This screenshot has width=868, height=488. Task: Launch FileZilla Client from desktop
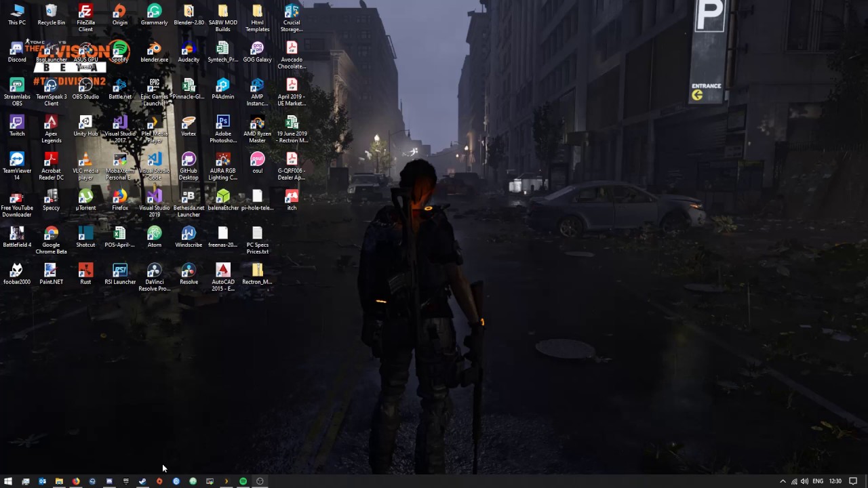coord(85,18)
